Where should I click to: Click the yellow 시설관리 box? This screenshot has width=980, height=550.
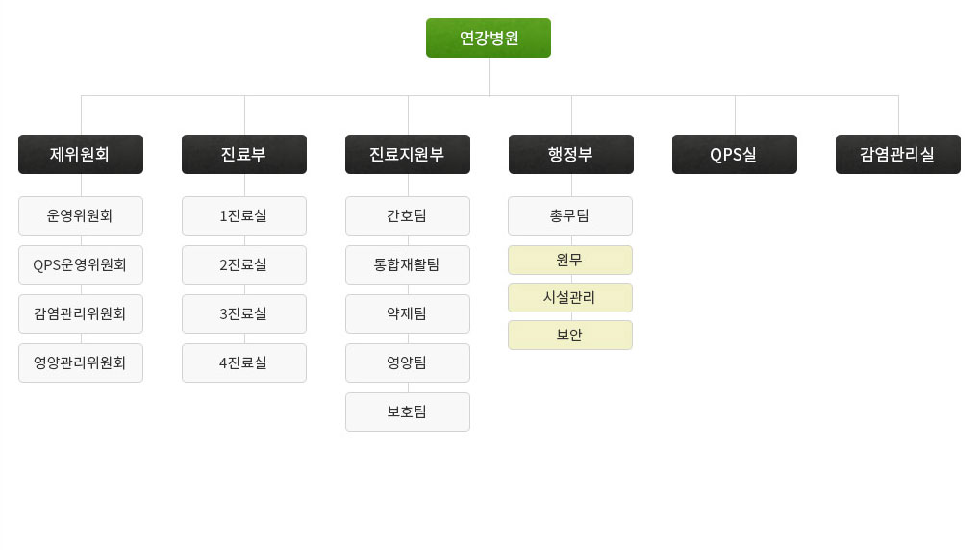(570, 297)
